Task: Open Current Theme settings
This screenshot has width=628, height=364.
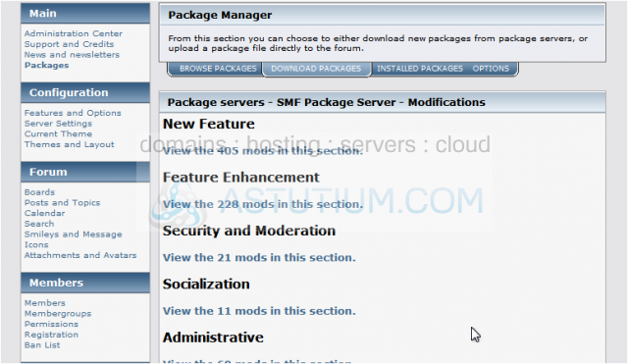Action: [58, 133]
